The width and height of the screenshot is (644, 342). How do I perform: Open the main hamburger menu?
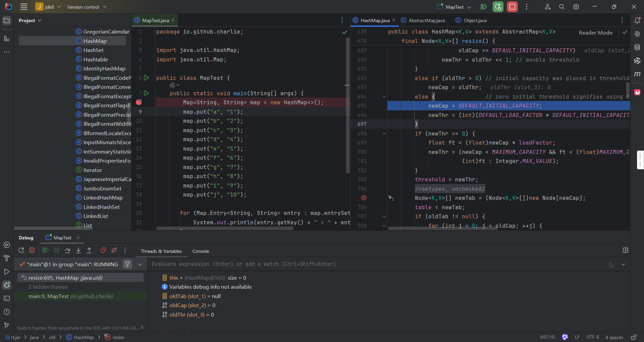[x=24, y=7]
